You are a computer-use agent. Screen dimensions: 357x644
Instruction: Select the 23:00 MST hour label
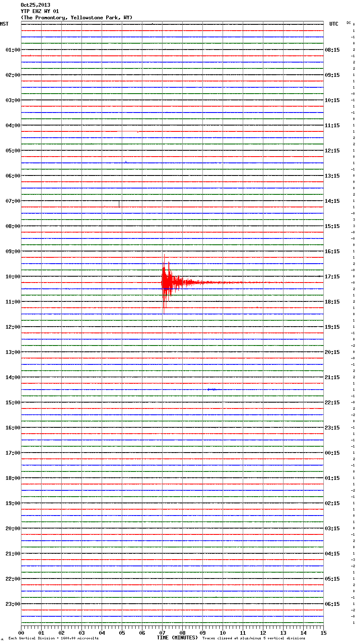(13, 604)
